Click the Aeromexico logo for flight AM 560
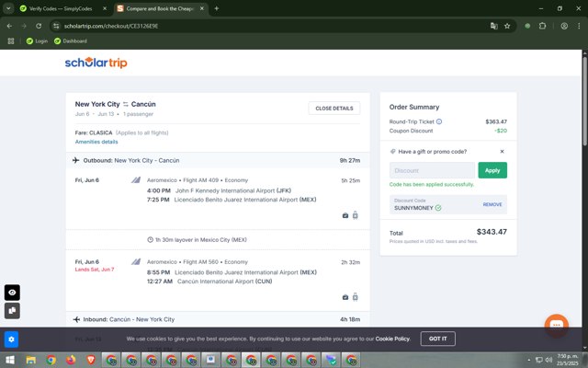The image size is (588, 368). 136,261
